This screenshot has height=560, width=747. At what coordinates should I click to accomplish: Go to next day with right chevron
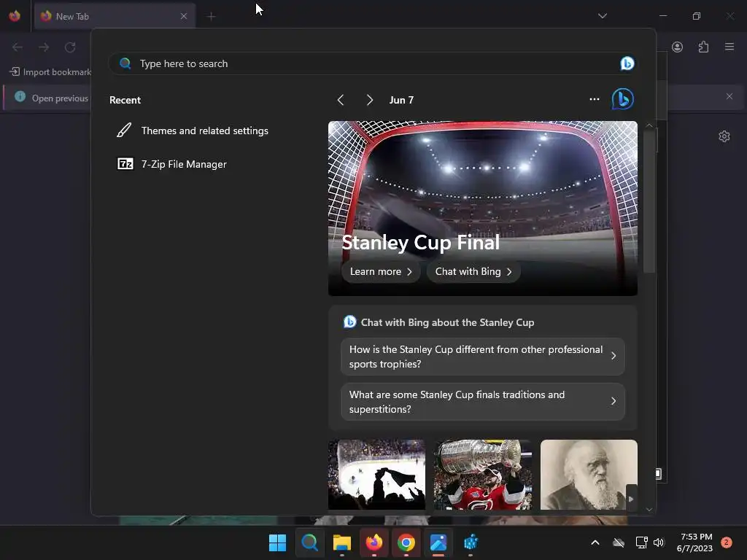pyautogui.click(x=370, y=100)
